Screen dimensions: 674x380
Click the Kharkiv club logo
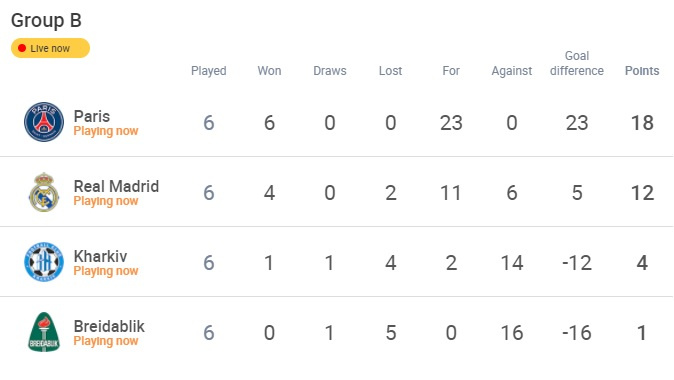(44, 262)
